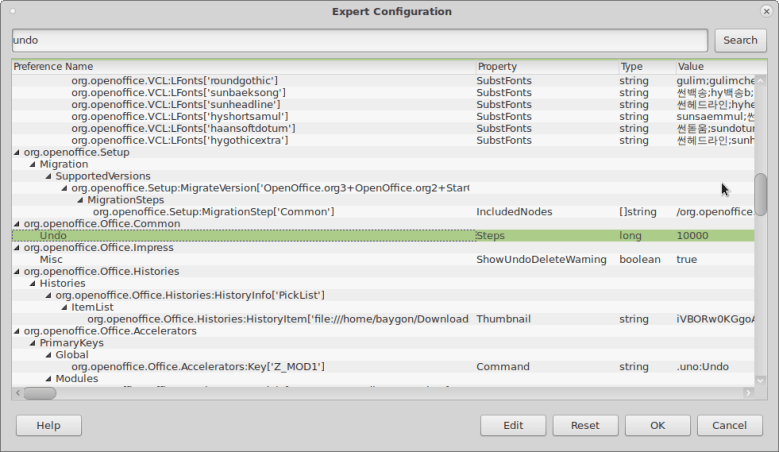Collapse the Migration tree node
This screenshot has width=779, height=452.
(x=32, y=165)
